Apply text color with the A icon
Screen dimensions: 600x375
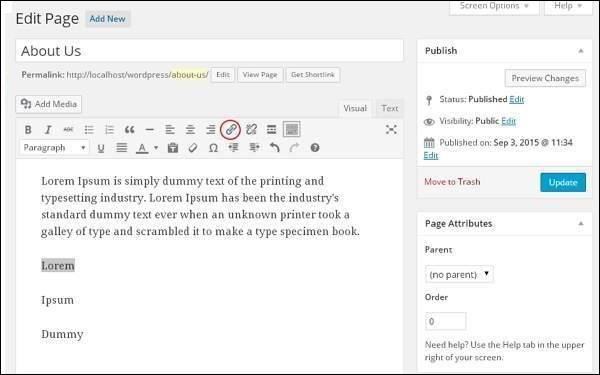[142, 148]
